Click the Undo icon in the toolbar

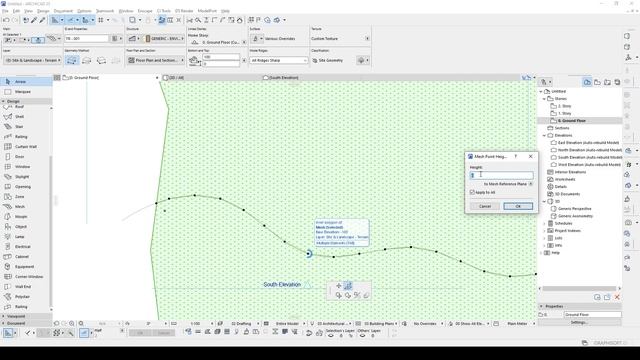(x=6, y=20)
